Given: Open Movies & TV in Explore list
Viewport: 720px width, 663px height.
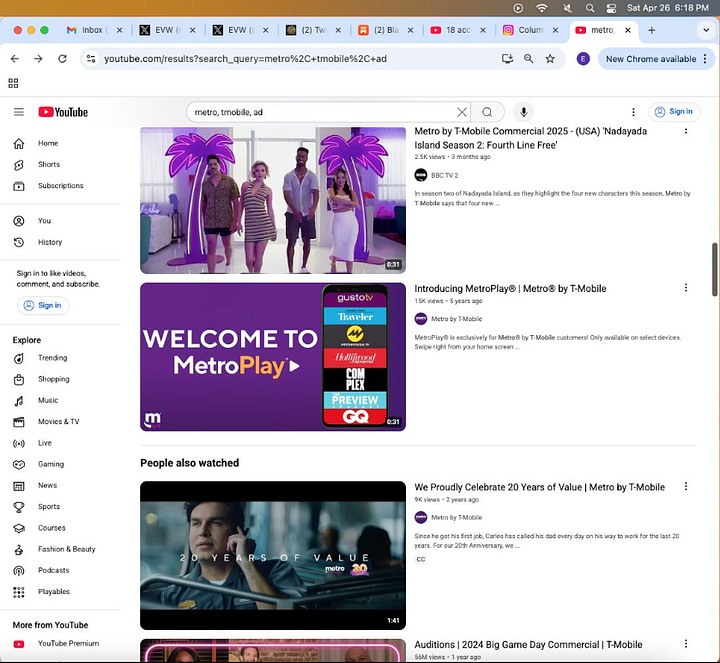Looking at the screenshot, I should coord(60,421).
